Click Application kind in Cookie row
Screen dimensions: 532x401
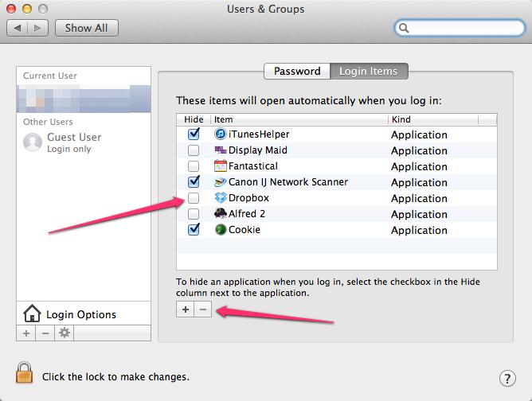pyautogui.click(x=419, y=231)
